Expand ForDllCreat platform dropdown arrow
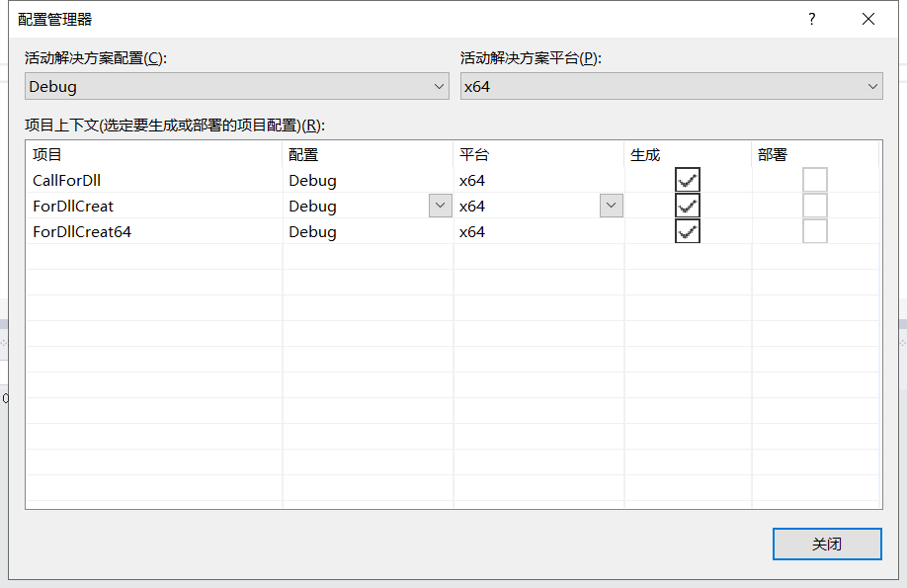907x588 pixels. point(611,206)
